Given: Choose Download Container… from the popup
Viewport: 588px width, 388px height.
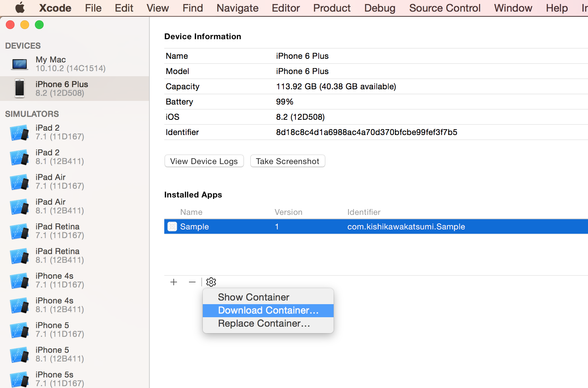Looking at the screenshot, I should (x=268, y=310).
